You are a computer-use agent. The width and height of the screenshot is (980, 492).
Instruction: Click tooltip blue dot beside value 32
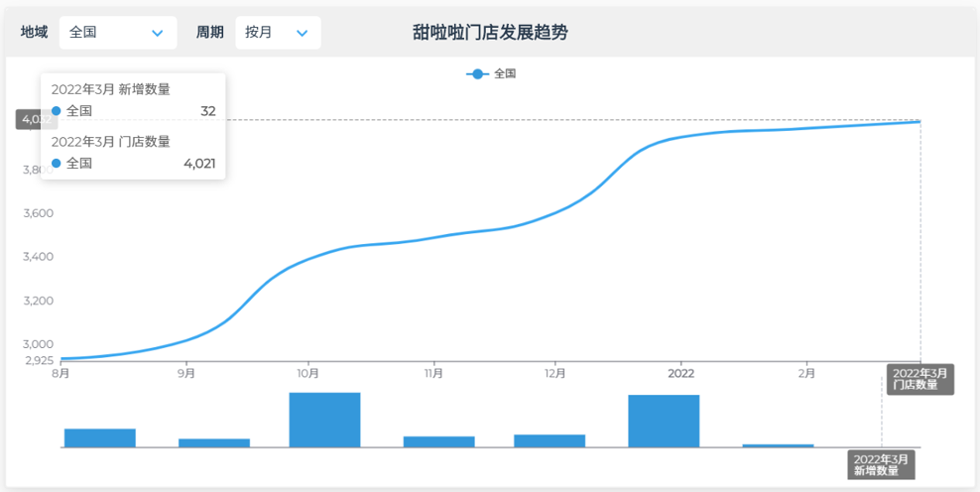(x=57, y=111)
